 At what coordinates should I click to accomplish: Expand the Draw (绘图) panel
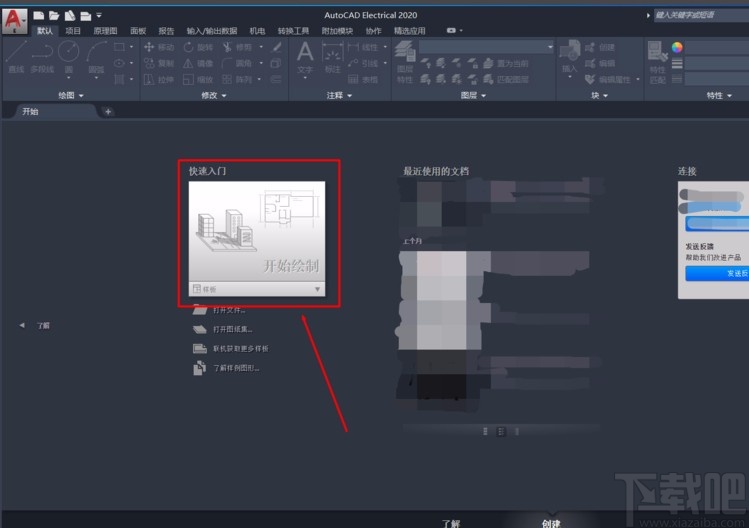point(71,96)
